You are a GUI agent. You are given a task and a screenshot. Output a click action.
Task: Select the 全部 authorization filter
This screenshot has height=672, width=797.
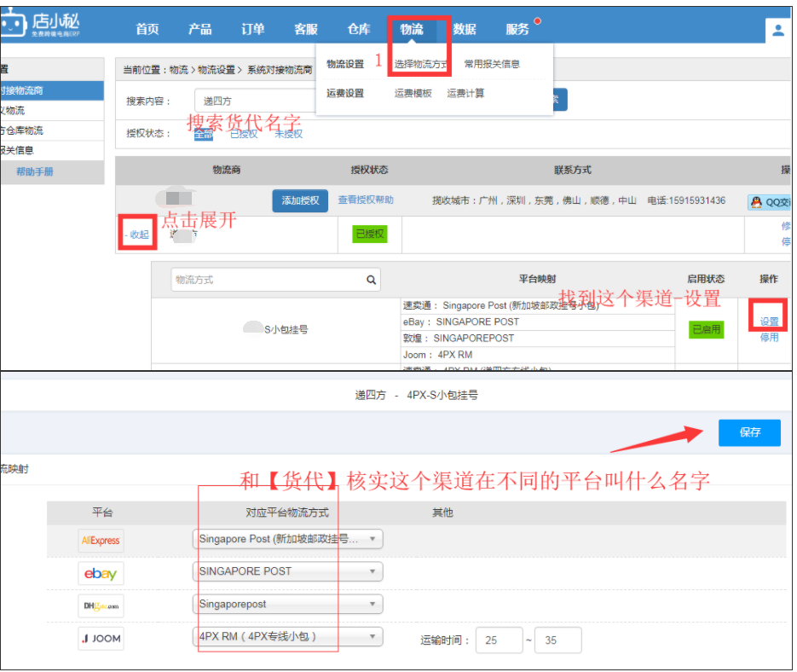[x=204, y=134]
